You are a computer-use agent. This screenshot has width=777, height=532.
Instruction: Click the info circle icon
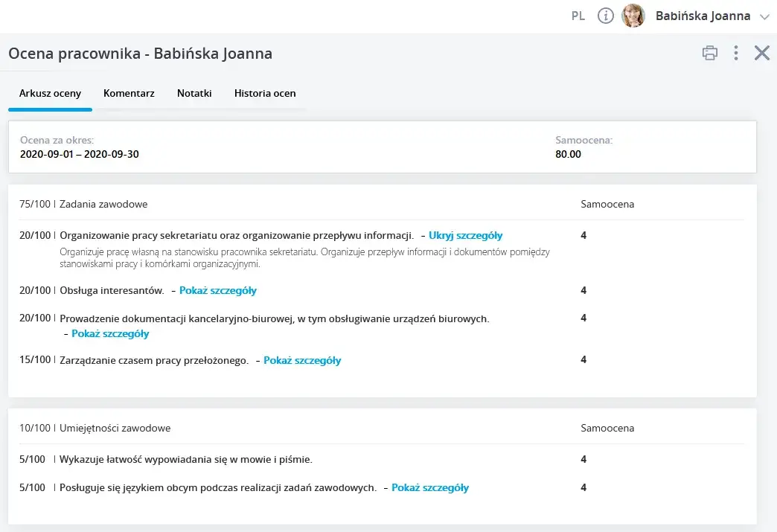[606, 16]
